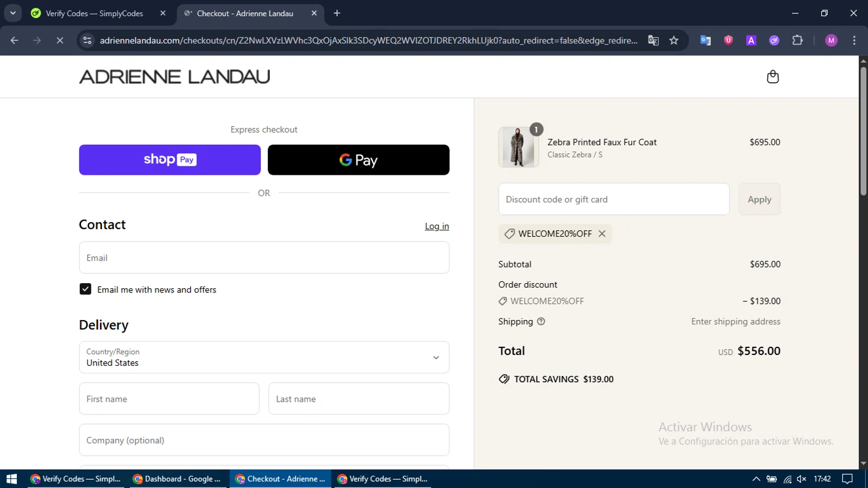Viewport: 868px width, 488px height.
Task: Click the network Wi-Fi tray icon
Action: (x=787, y=479)
